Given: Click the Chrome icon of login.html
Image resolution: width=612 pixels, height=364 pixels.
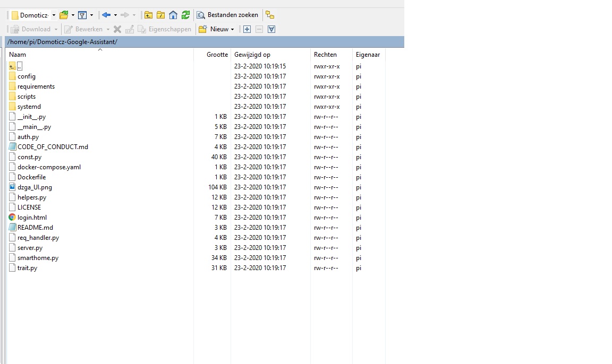Looking at the screenshot, I should coord(12,218).
